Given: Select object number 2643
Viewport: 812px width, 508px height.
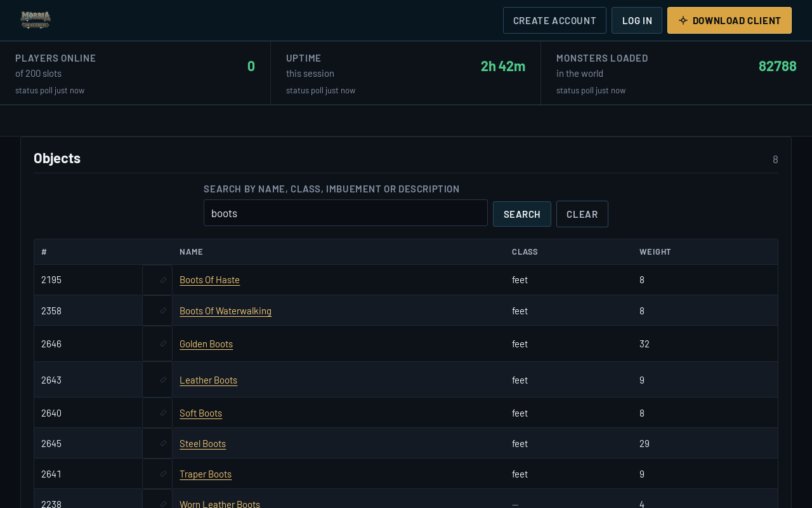Looking at the screenshot, I should click(51, 380).
